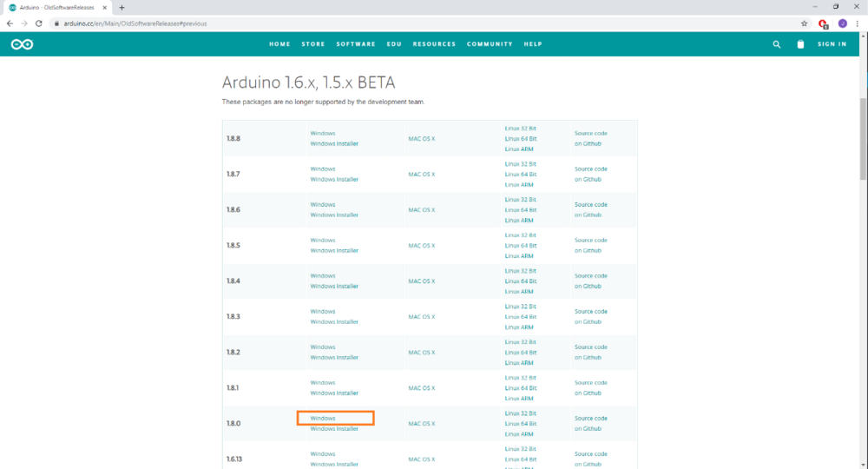Download MAC OS X build for 1.8.7
The image size is (868, 469).
pos(422,175)
